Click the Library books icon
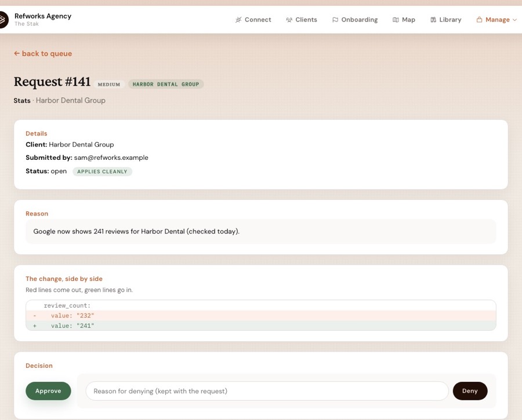Viewport: 522px width, 420px height. (x=433, y=20)
